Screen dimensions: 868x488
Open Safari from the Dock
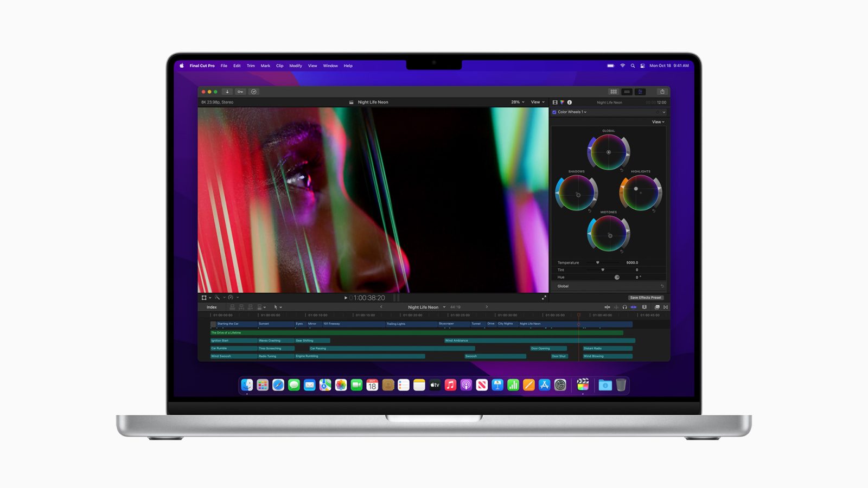(x=278, y=385)
